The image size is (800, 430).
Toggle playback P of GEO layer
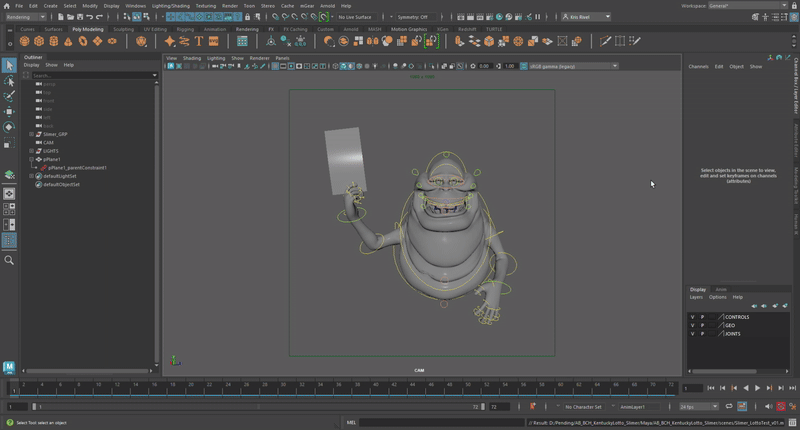click(x=702, y=325)
